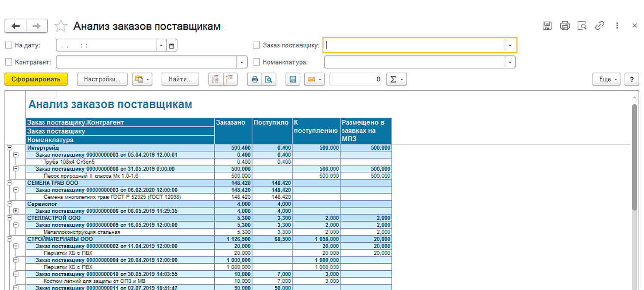The width and height of the screenshot is (644, 290).
Task: Save report using the floppy disk icon
Action: 293,79
